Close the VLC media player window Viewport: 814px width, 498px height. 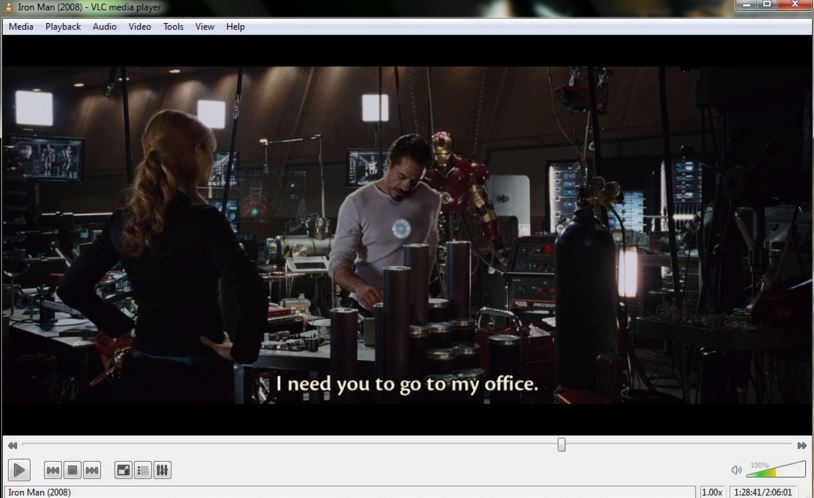[x=795, y=5]
